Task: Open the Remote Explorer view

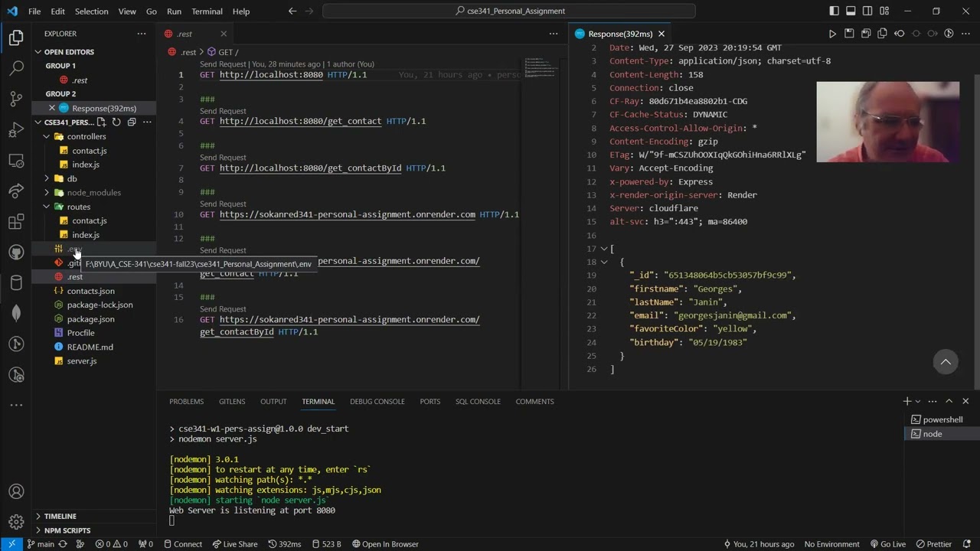Action: (x=16, y=160)
